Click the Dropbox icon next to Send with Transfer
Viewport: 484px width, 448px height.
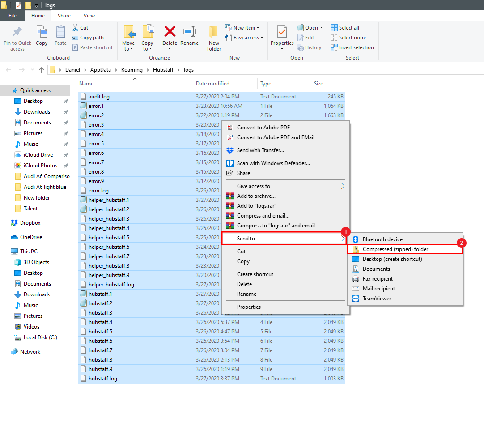point(230,150)
